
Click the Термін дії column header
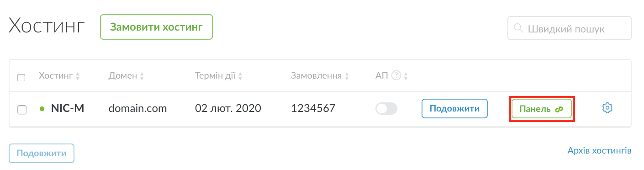[215, 76]
